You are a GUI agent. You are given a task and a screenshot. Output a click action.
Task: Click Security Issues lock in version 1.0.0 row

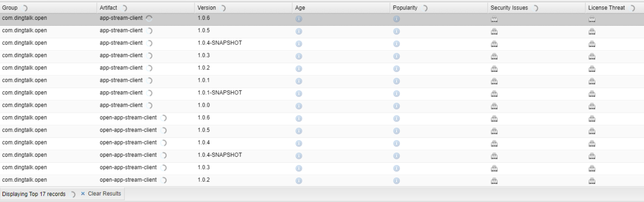coord(494,106)
